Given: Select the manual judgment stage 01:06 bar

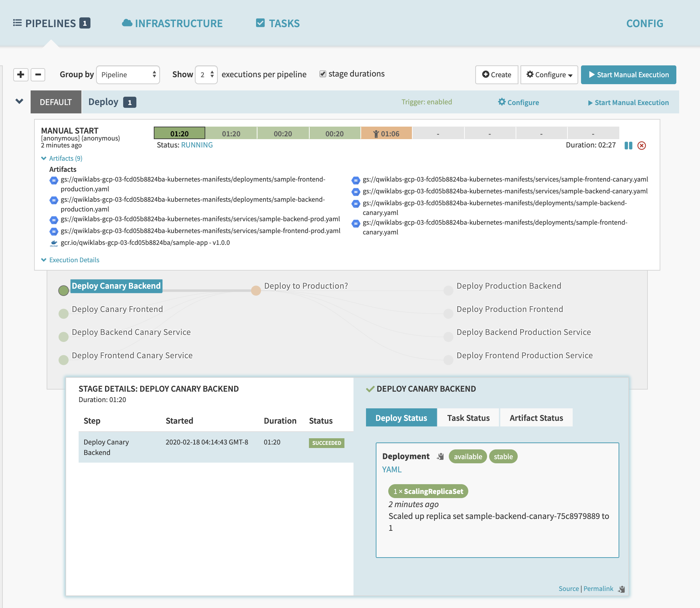Looking at the screenshot, I should (386, 134).
